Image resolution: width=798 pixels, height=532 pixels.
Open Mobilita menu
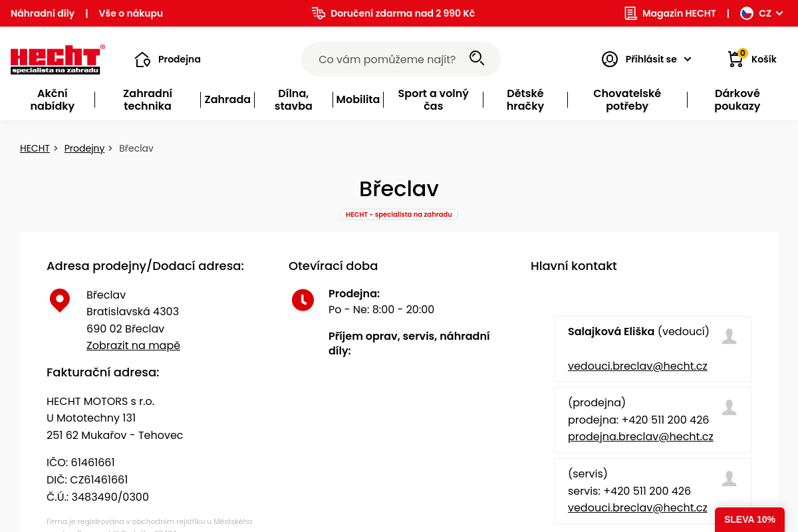point(358,100)
